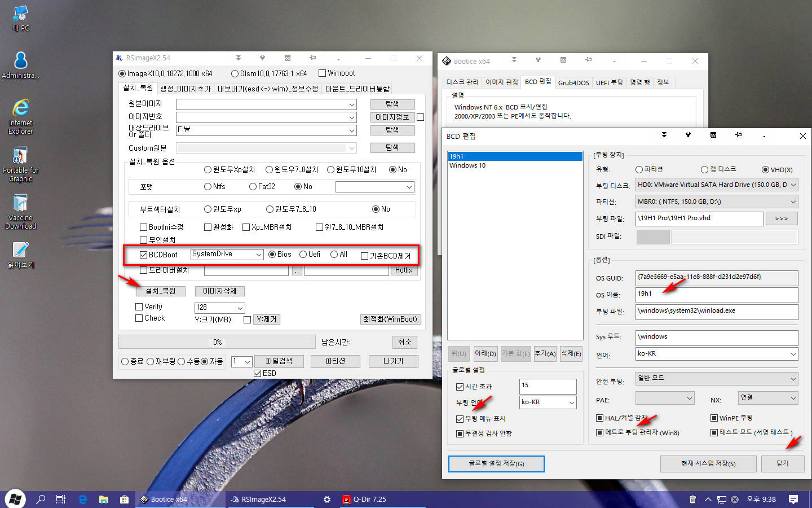Click the 설치_복원 button
This screenshot has width=812, height=508.
[161, 291]
